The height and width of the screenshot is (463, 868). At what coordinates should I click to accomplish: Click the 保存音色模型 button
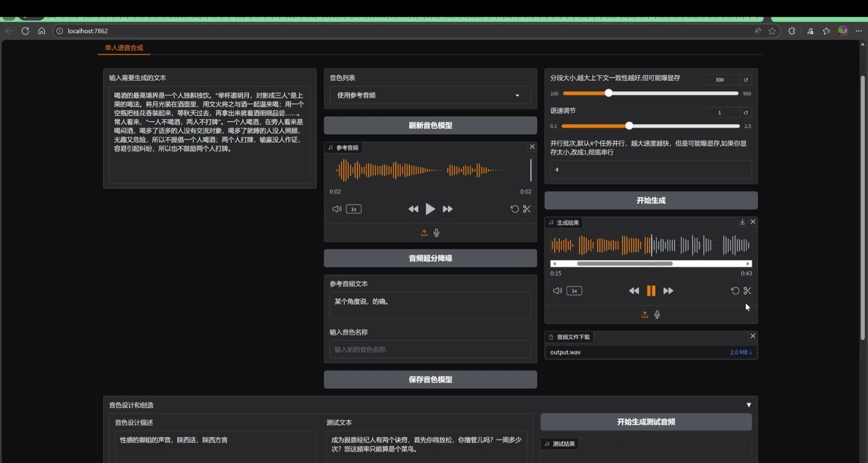(x=430, y=380)
